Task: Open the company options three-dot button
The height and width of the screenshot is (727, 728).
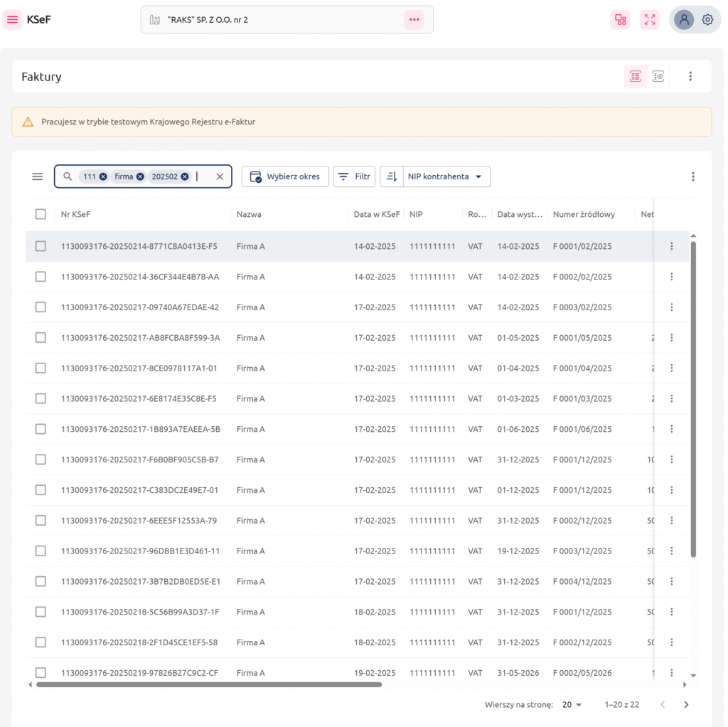Action: pos(414,20)
